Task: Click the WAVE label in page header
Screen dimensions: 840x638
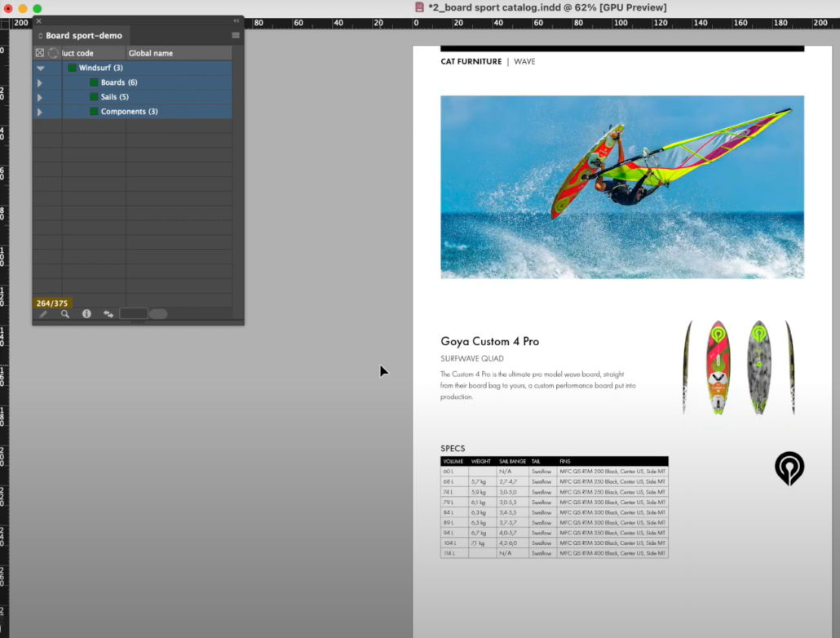Action: click(x=524, y=62)
